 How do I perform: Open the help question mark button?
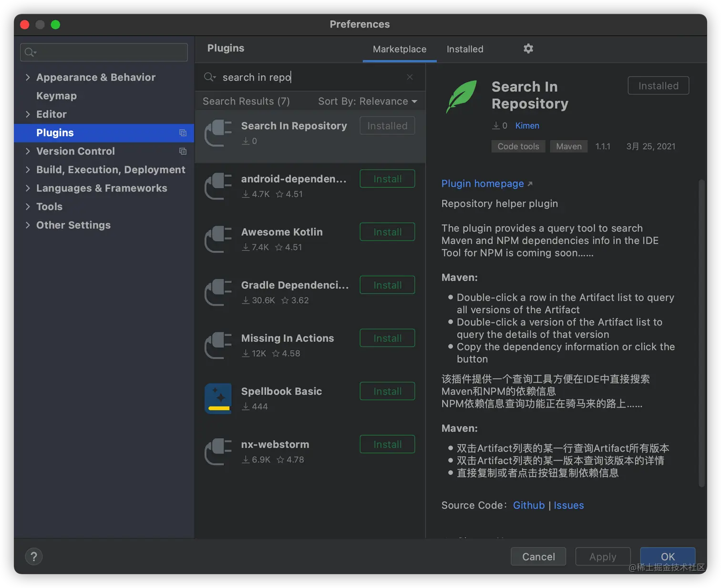coord(33,557)
